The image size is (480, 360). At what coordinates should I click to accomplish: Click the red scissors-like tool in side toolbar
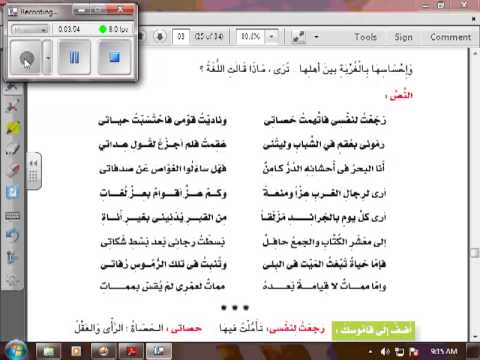pyautogui.click(x=13, y=107)
